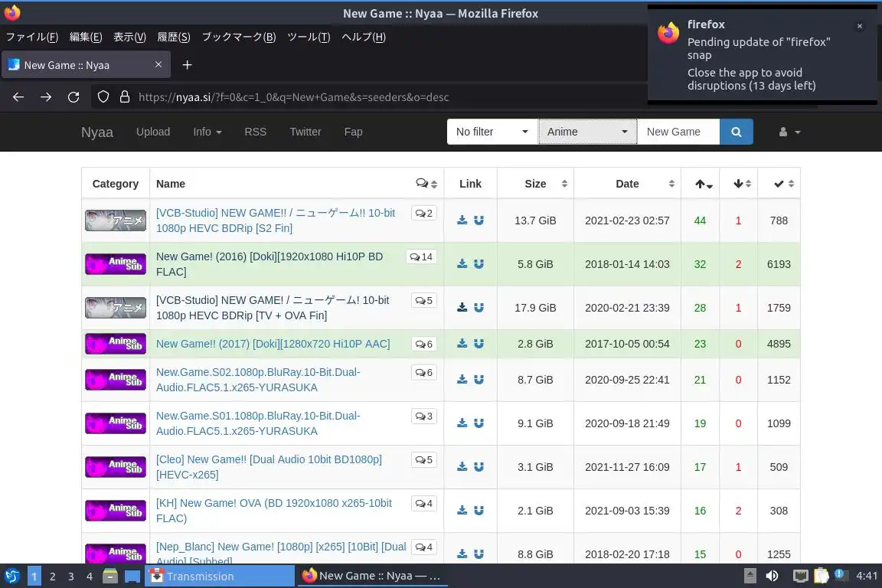Switch to workspace 2 in taskbar

pyautogui.click(x=52, y=577)
